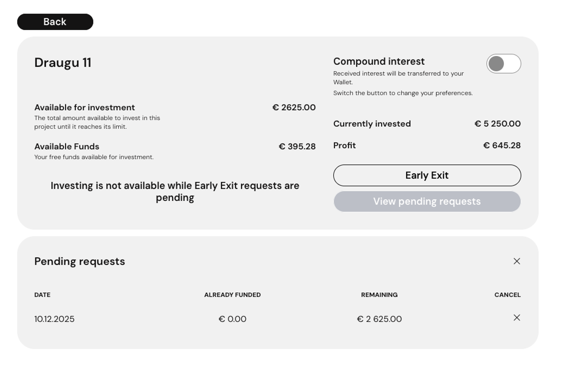Viewport: 588px width, 376px height.
Task: Click the REMAINING column header
Action: [379, 295]
